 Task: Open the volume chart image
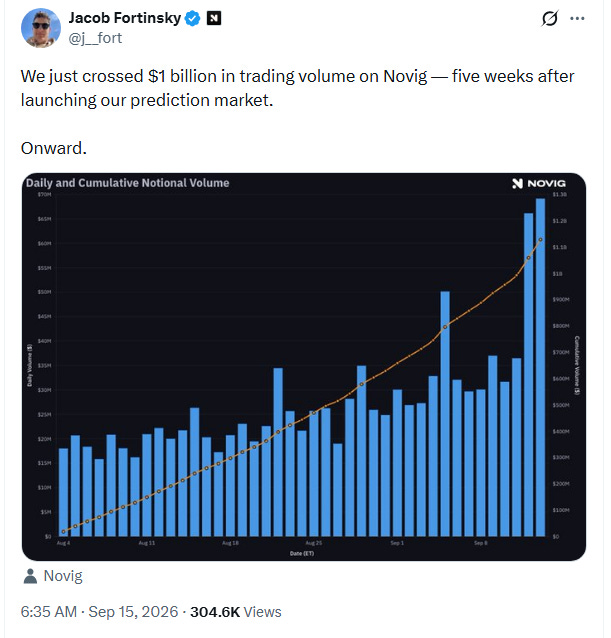(304, 367)
